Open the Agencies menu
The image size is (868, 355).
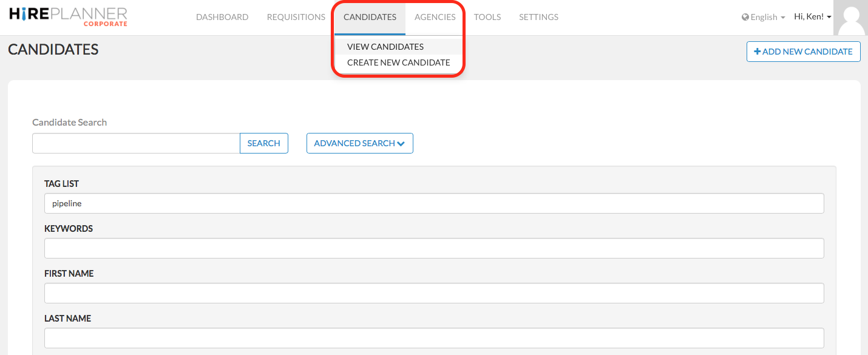coord(435,17)
